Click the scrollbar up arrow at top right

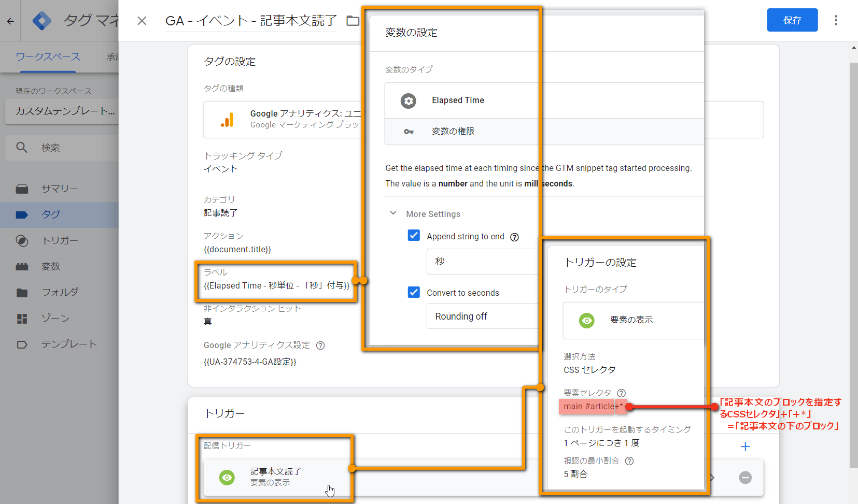[x=853, y=47]
